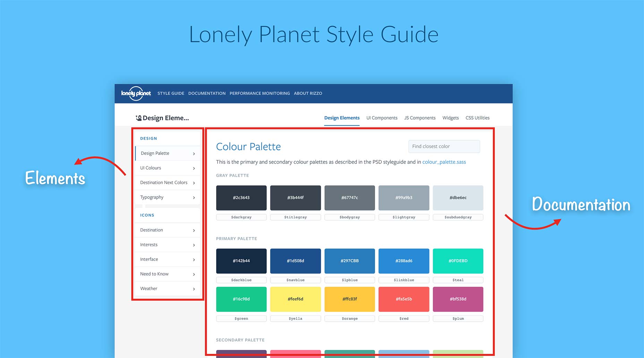Open Performance Monitoring in top navigation
The height and width of the screenshot is (358, 644).
[260, 93]
